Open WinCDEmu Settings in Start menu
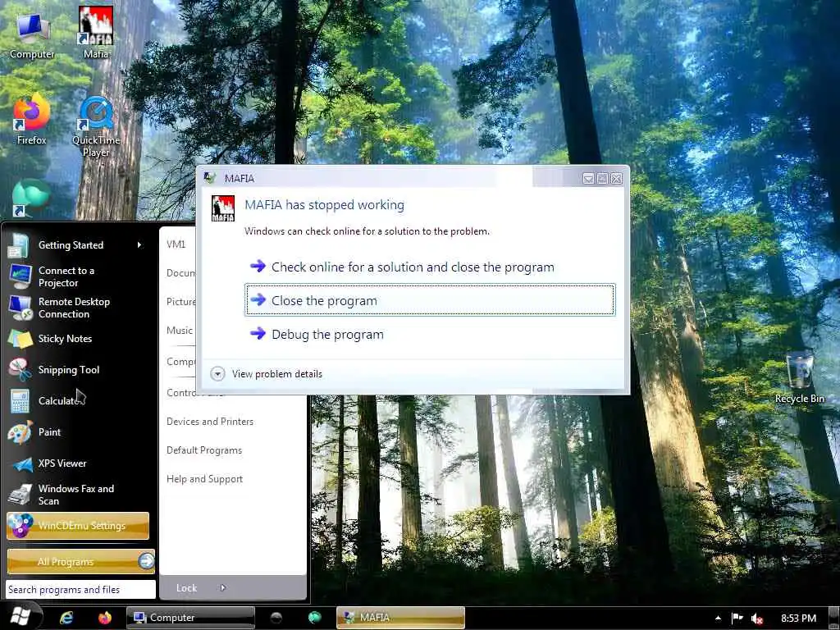The height and width of the screenshot is (630, 840). [x=78, y=526]
